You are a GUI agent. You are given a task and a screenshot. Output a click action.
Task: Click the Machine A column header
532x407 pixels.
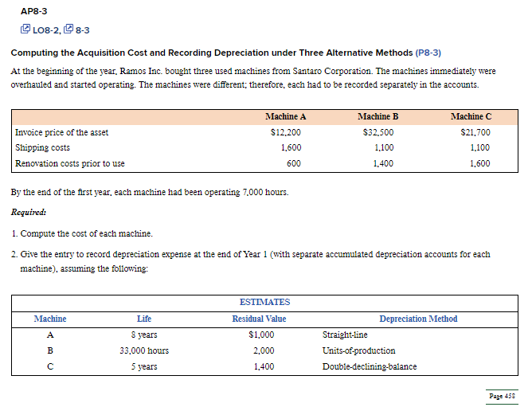pos(285,116)
